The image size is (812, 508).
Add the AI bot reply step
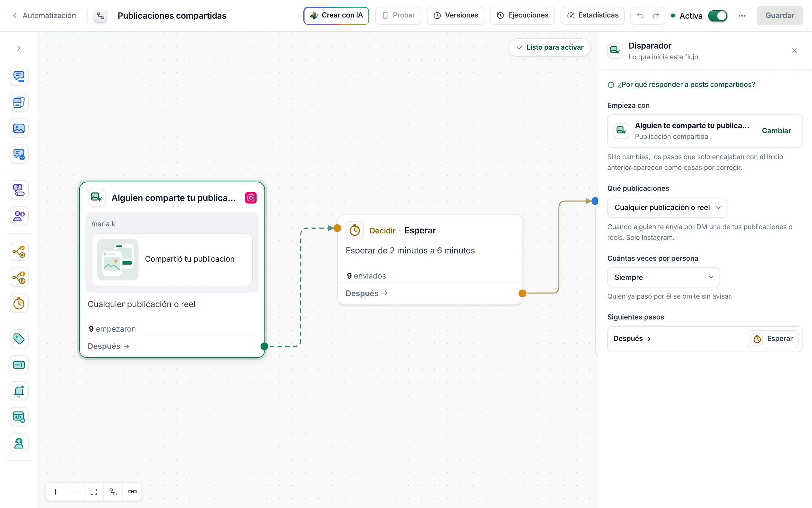(19, 154)
